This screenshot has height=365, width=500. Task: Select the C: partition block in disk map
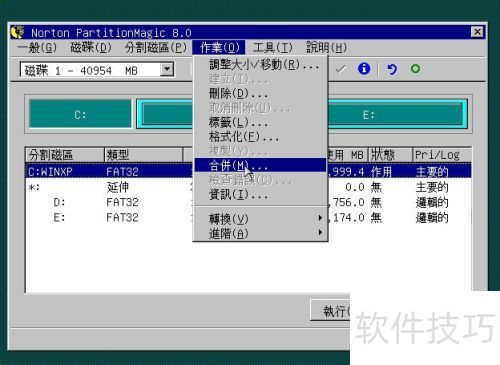click(80, 114)
